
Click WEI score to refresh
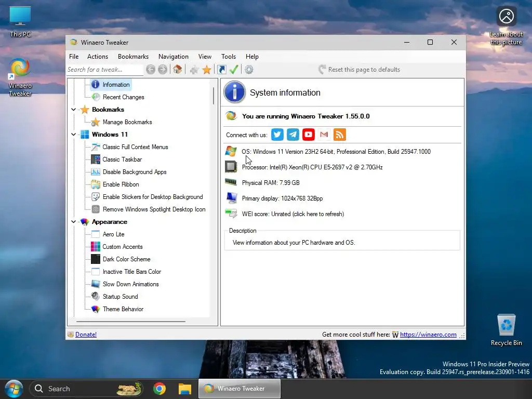tap(293, 214)
